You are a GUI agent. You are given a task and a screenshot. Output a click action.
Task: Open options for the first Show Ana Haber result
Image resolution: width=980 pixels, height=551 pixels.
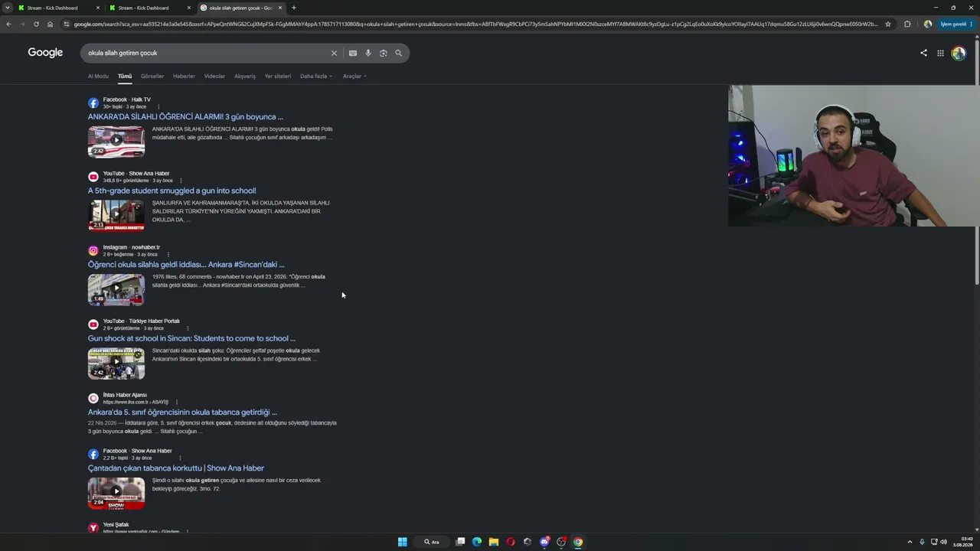(x=181, y=181)
